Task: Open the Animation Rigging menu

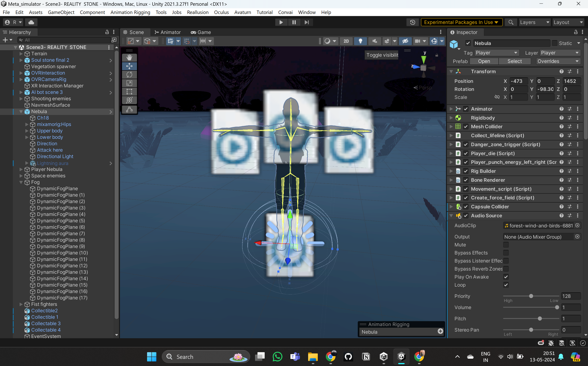Action: 130,12
